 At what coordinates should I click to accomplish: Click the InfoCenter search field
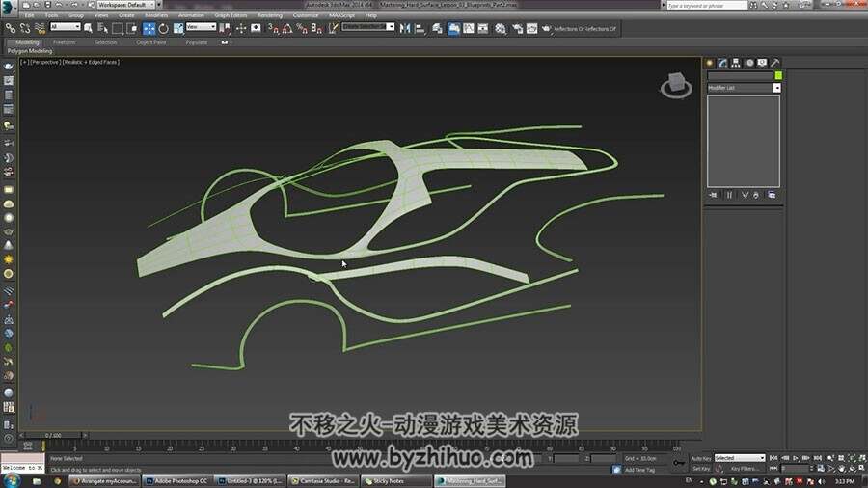pos(706,5)
